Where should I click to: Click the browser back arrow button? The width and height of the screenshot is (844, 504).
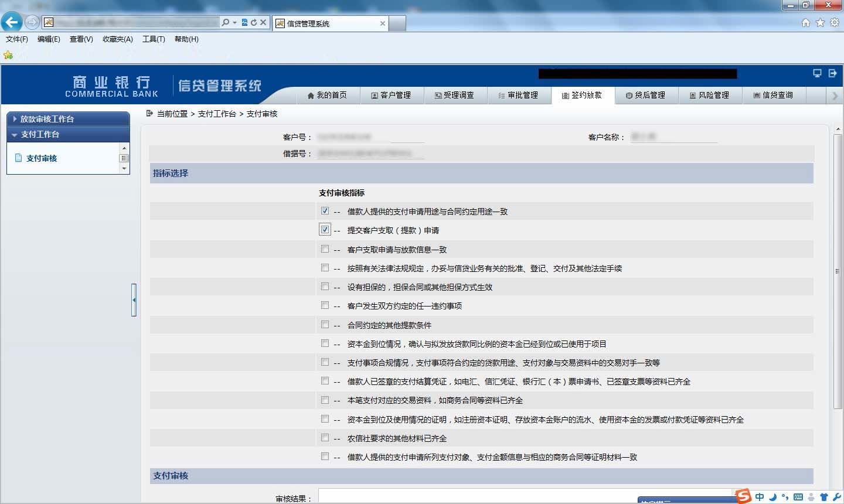tap(11, 22)
